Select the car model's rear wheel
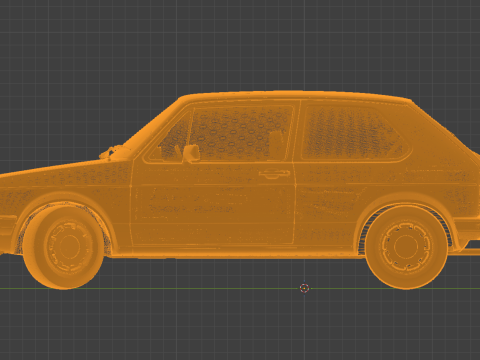Image resolution: width=480 pixels, height=360 pixels. [x=406, y=247]
